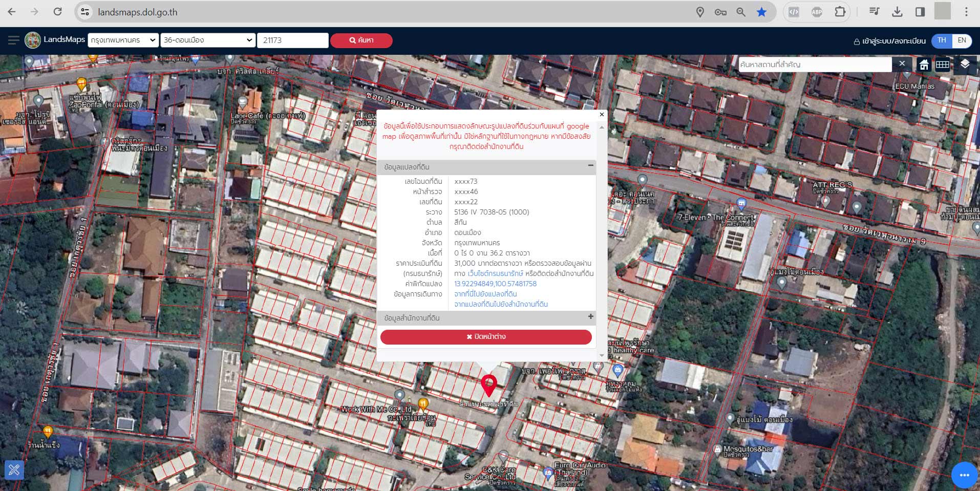
Task: Open the grid table icon on the map
Action: (x=942, y=65)
